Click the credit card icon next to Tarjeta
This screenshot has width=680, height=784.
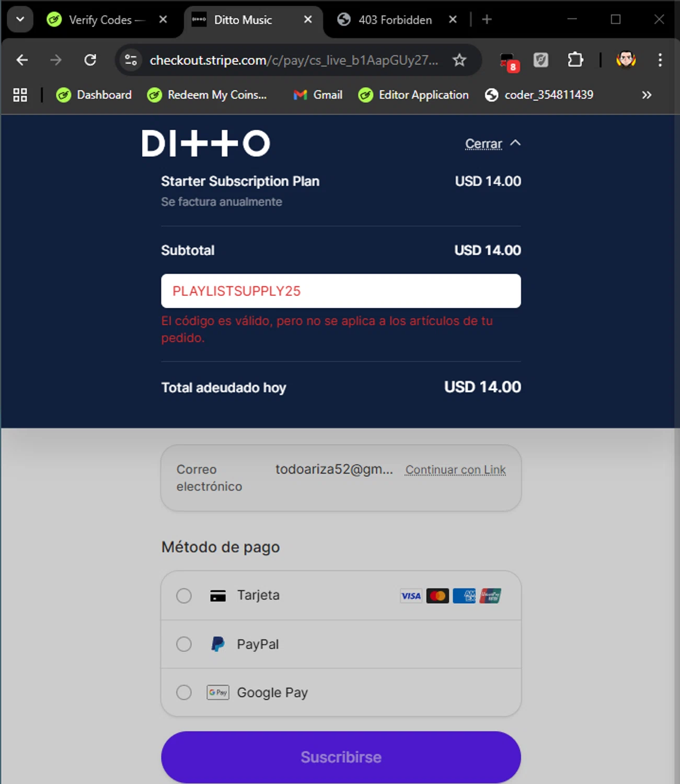[x=218, y=596]
